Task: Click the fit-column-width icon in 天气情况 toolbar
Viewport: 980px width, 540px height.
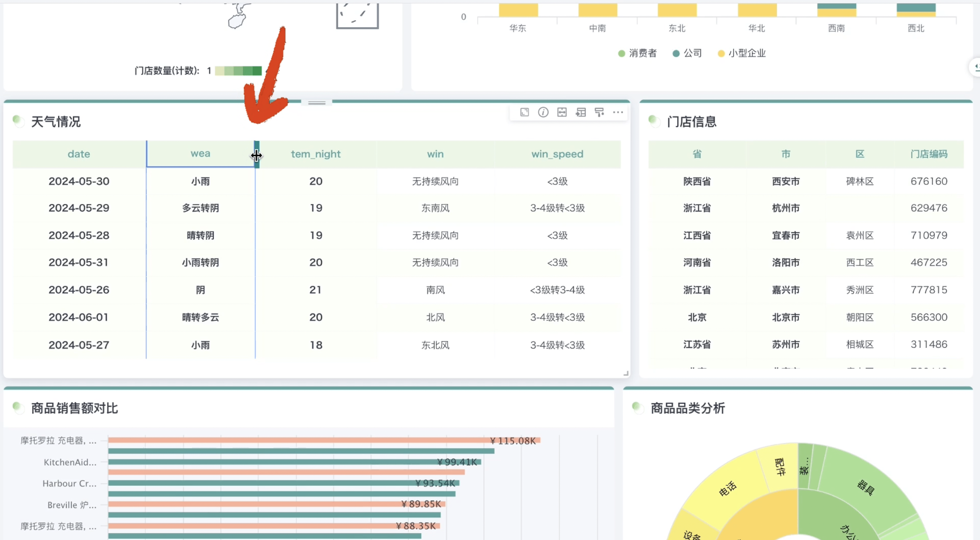Action: [562, 112]
